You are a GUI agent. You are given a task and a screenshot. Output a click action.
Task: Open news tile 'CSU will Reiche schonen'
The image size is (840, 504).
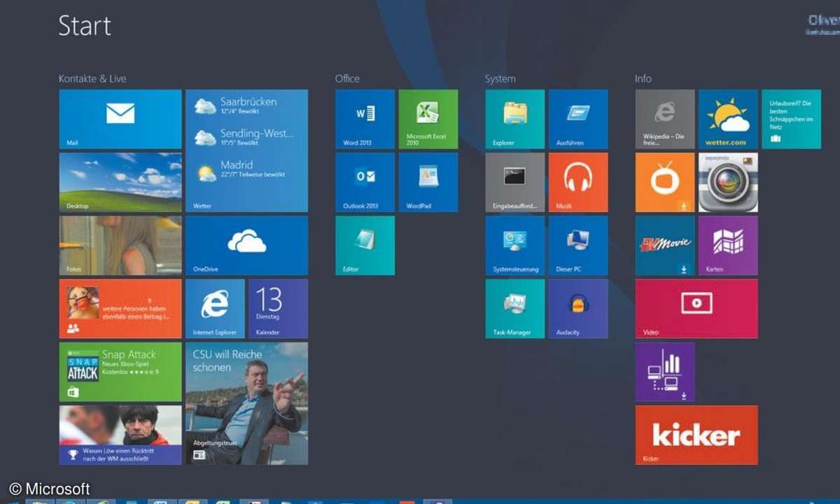click(246, 403)
